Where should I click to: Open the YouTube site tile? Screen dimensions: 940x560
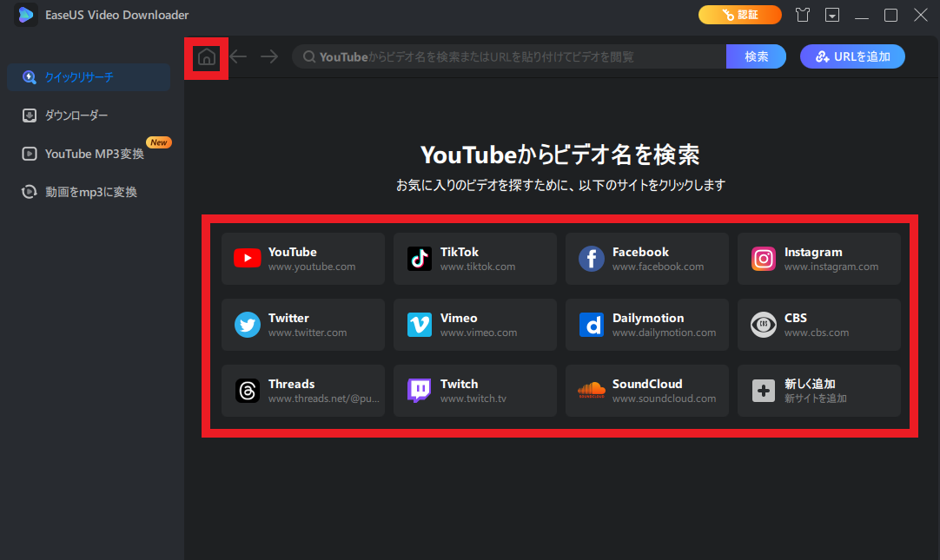pos(303,259)
